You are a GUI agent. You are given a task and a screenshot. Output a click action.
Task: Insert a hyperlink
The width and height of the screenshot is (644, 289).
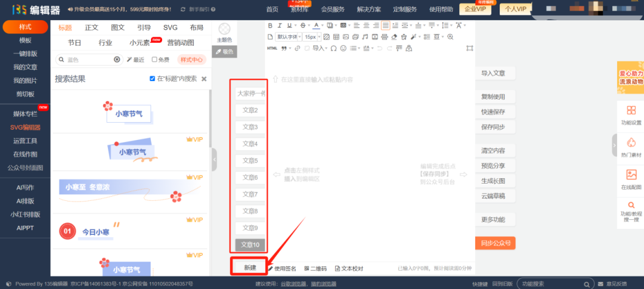298,48
